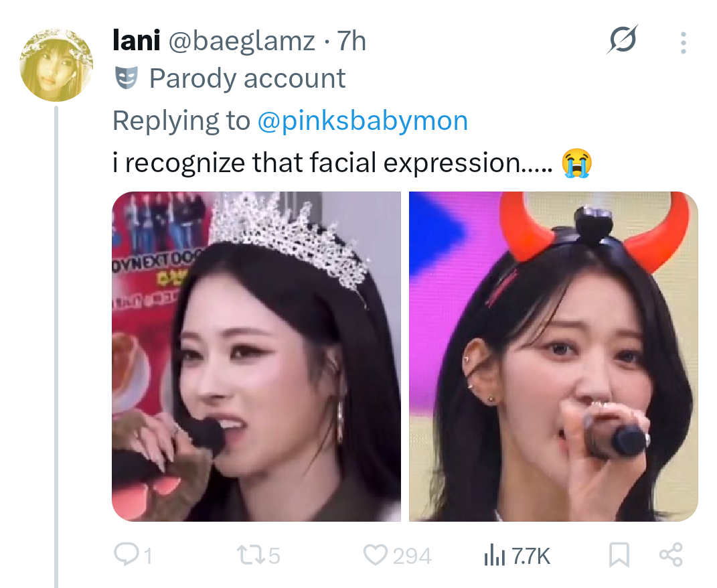View the tiara photo on the left
The width and height of the screenshot is (717, 588).
point(256,356)
